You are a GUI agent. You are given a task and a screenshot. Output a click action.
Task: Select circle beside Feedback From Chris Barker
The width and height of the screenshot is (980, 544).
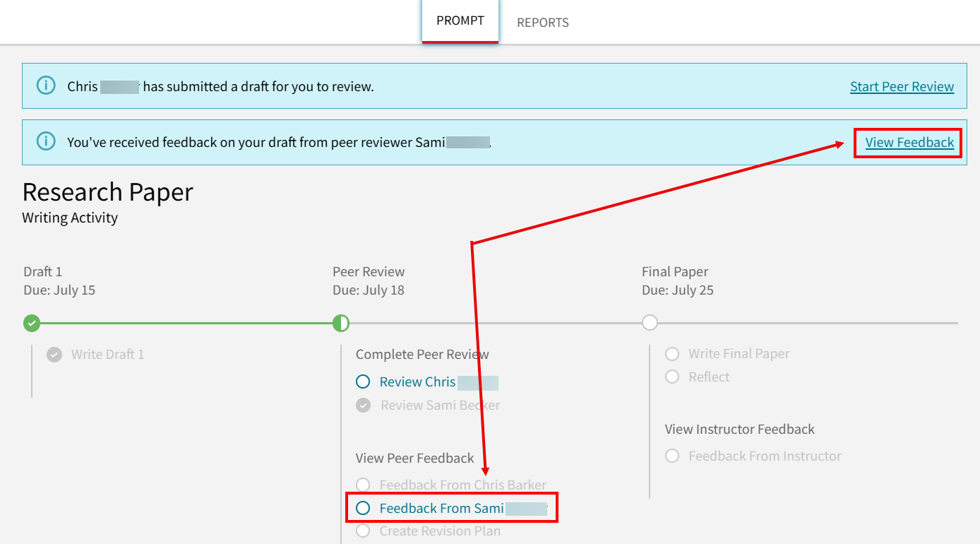coord(363,485)
